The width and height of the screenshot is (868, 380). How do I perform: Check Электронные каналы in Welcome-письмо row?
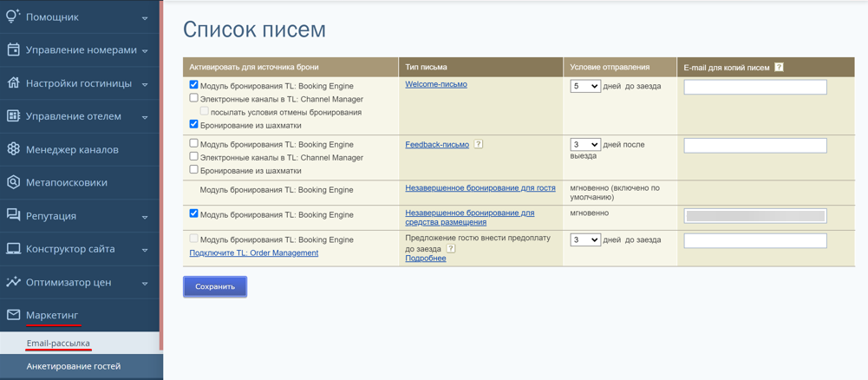193,98
